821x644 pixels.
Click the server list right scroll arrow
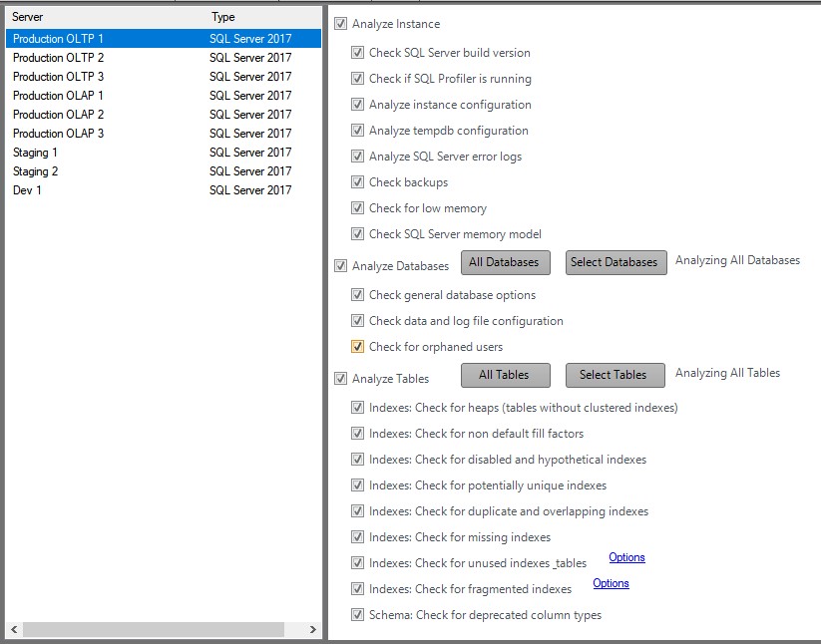point(312,630)
